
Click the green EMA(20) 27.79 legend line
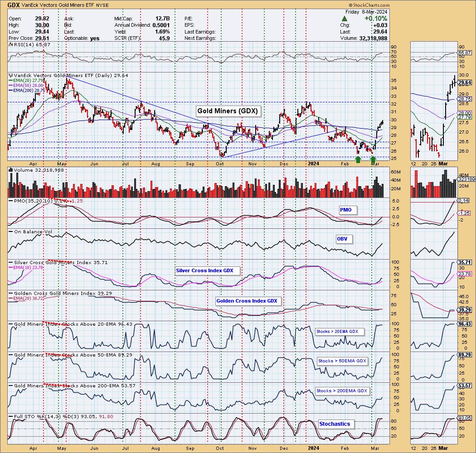tap(25, 80)
